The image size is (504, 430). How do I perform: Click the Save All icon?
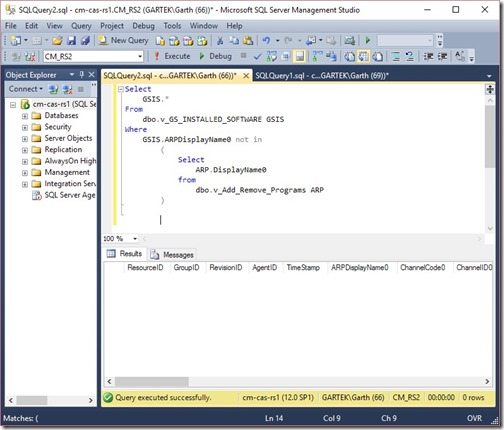(x=85, y=41)
